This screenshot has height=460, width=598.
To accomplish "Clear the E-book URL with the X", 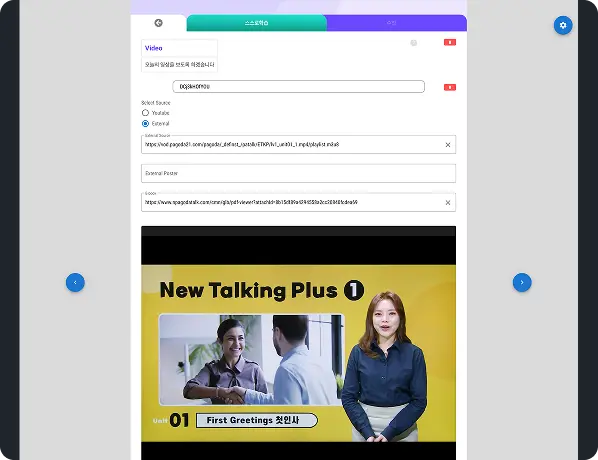I will (448, 203).
